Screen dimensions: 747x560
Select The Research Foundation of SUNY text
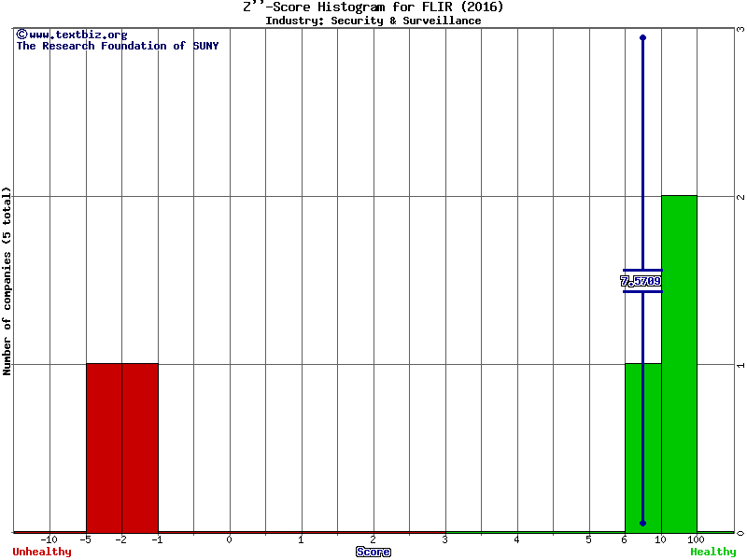(117, 46)
